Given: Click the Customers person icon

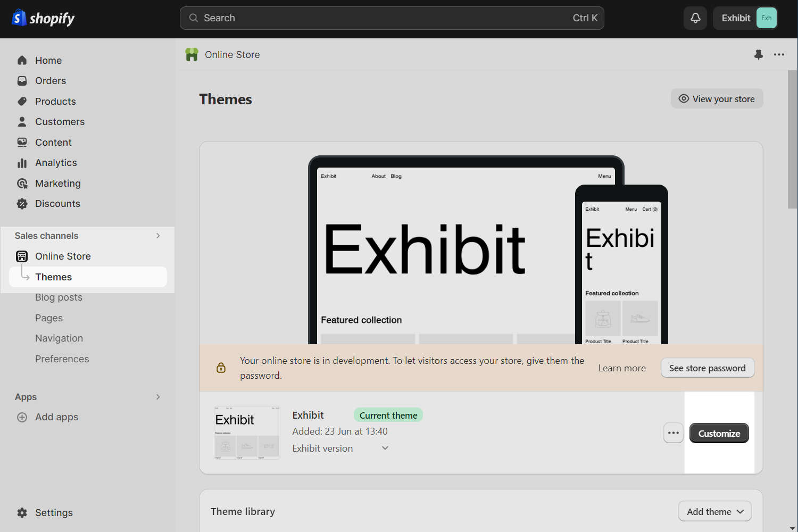Looking at the screenshot, I should click(22, 122).
